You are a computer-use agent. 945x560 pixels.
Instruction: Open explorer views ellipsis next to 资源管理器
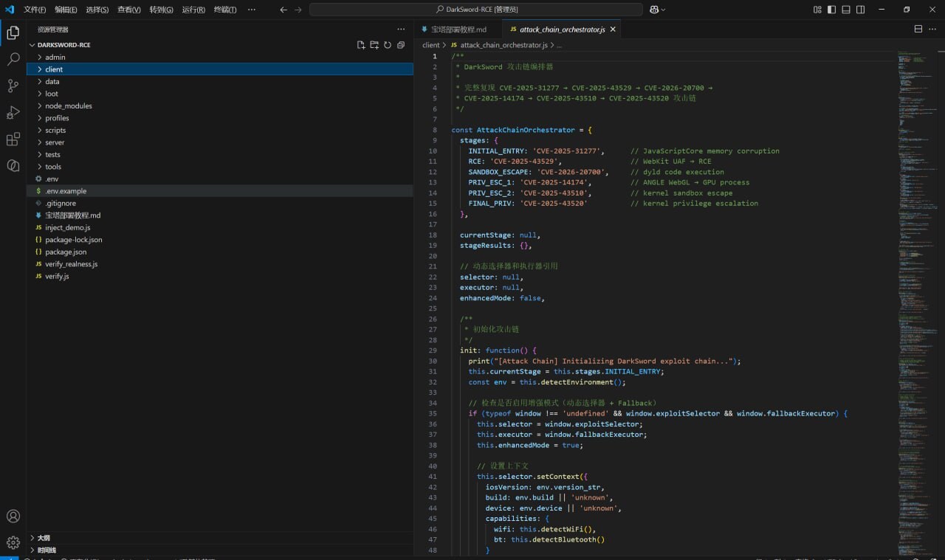click(401, 29)
